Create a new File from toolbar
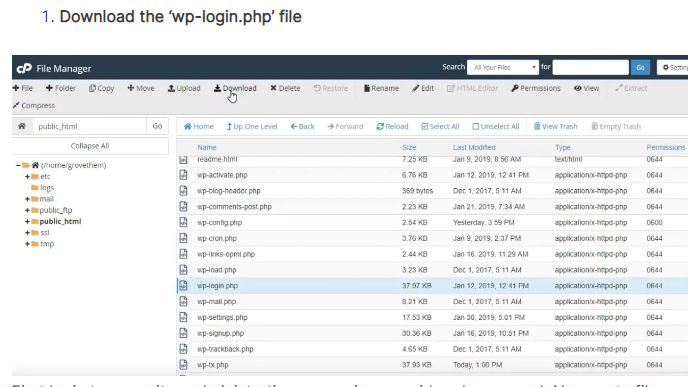 point(23,88)
